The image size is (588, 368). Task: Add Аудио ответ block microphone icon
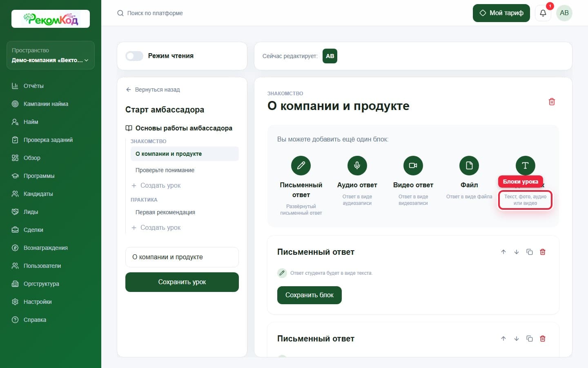click(x=357, y=166)
